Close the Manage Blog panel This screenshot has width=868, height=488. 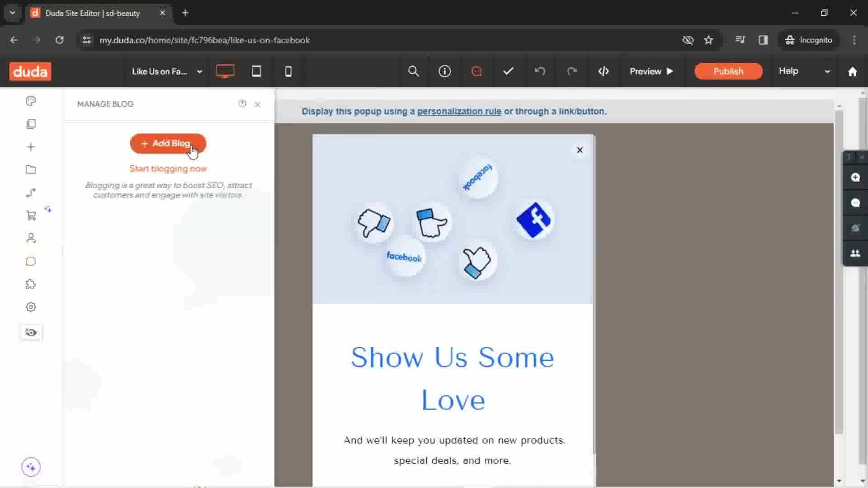click(x=258, y=104)
